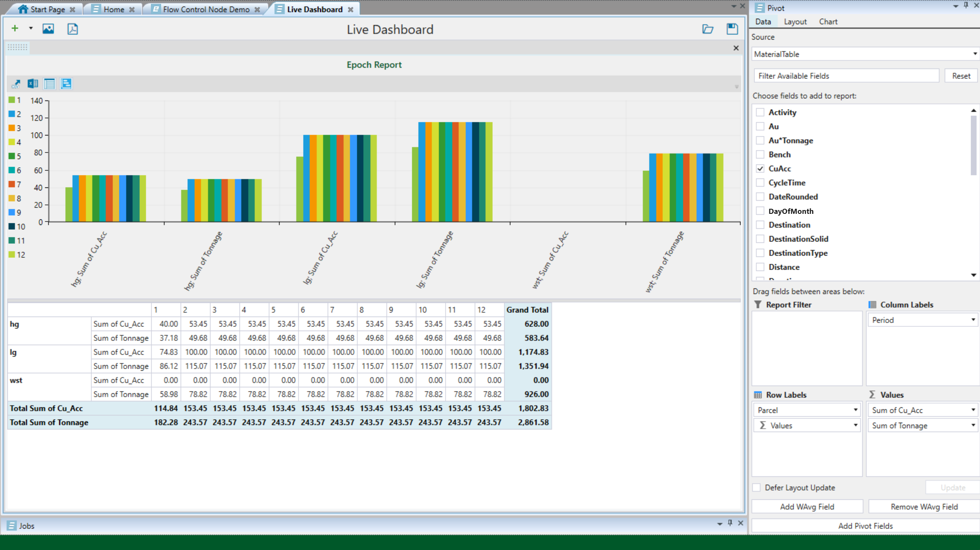This screenshot has height=550, width=980.
Task: Open the Parcel row label dropdown
Action: tap(855, 410)
